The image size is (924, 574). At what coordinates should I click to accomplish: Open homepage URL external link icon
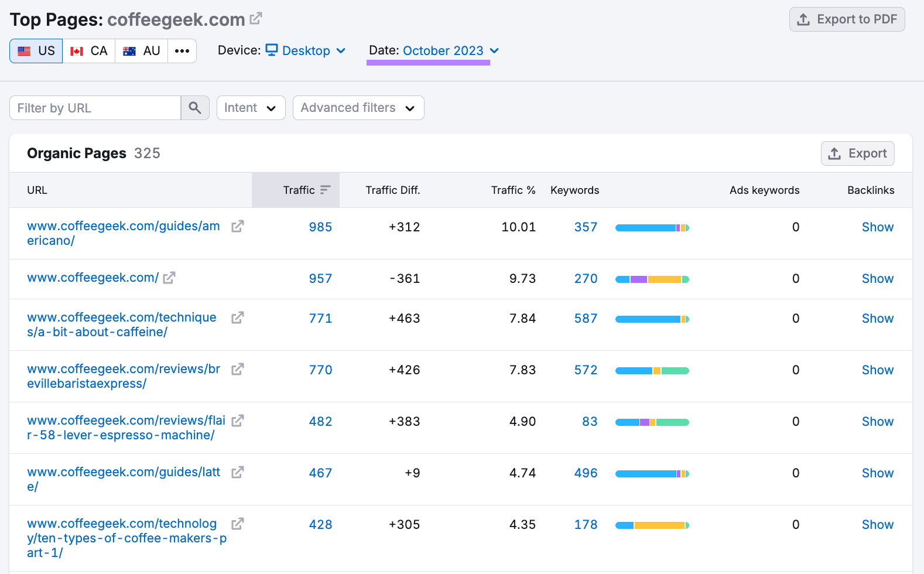tap(169, 278)
